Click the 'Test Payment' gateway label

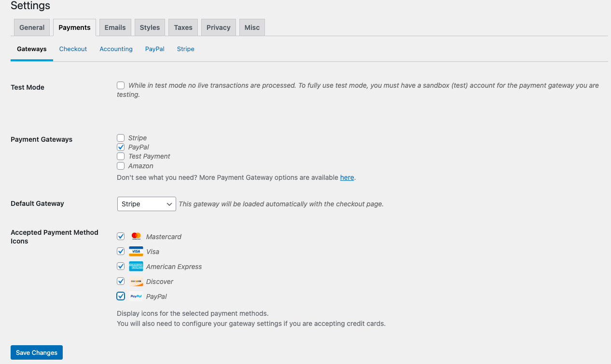click(149, 156)
